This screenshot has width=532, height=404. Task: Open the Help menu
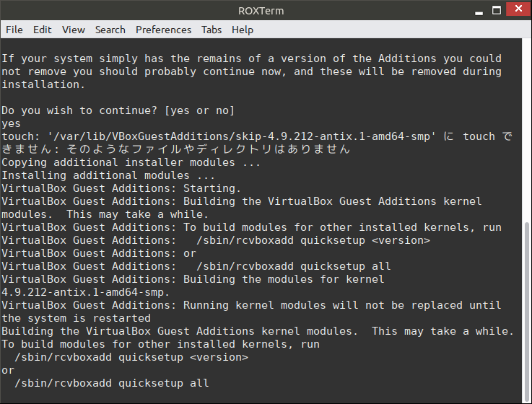tap(243, 30)
